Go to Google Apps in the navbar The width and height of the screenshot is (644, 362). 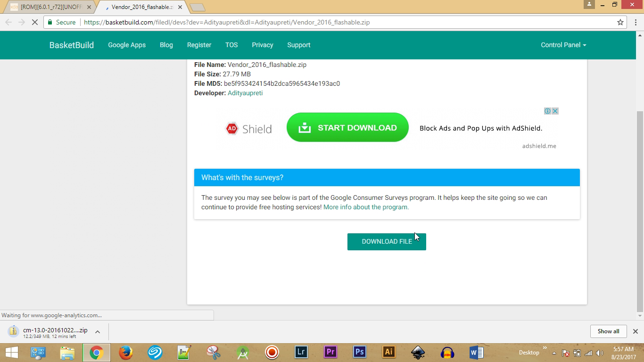[x=127, y=45]
